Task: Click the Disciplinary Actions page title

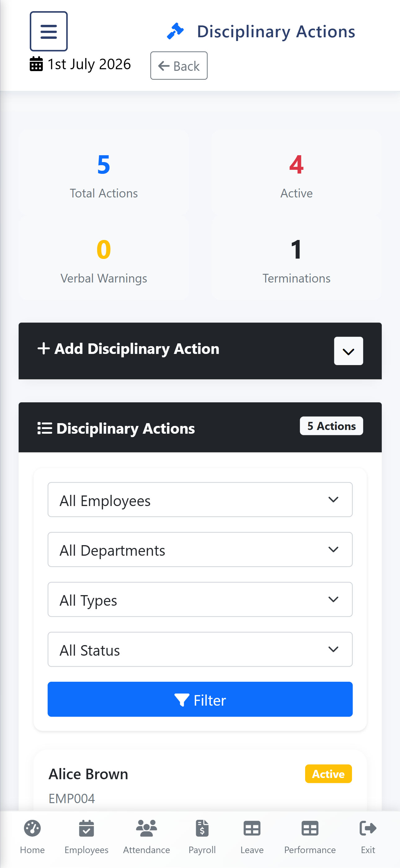Action: [x=276, y=31]
